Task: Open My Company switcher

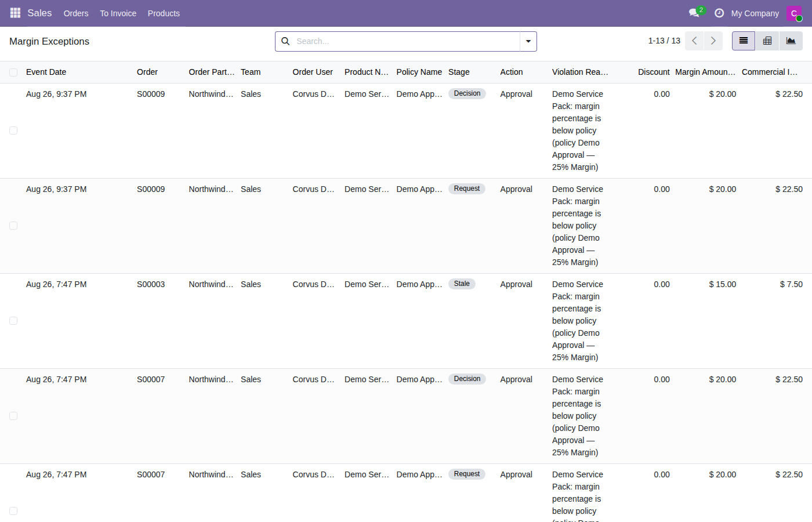Action: tap(755, 13)
